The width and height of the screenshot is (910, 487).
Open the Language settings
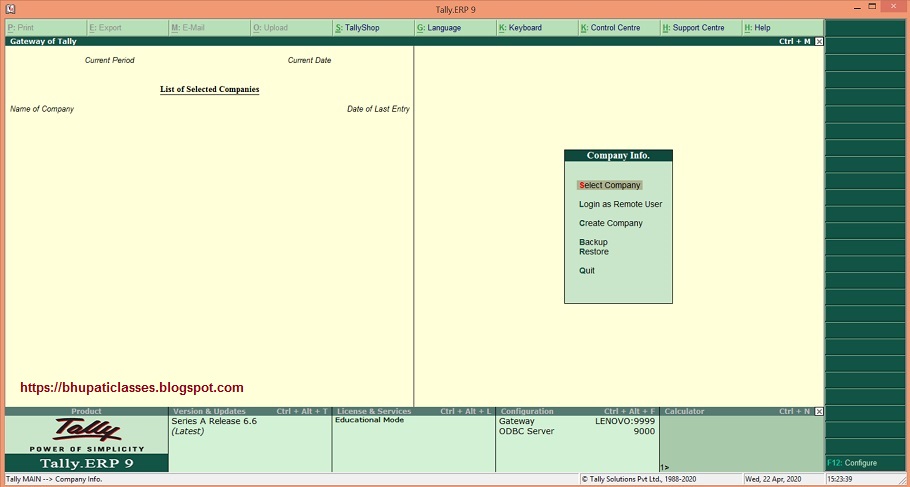coord(455,27)
